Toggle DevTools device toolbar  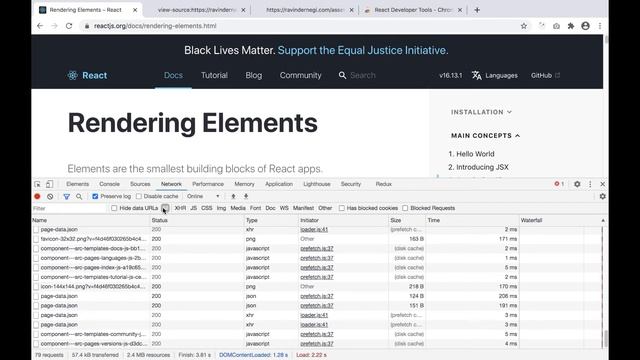[49, 184]
